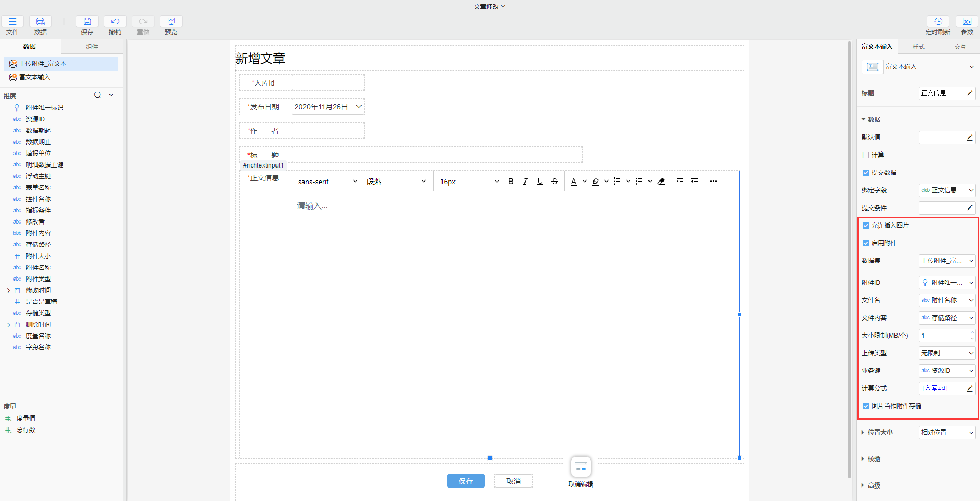Click the blue 保存 form button
Screen dimensions: 980x501
(465, 481)
